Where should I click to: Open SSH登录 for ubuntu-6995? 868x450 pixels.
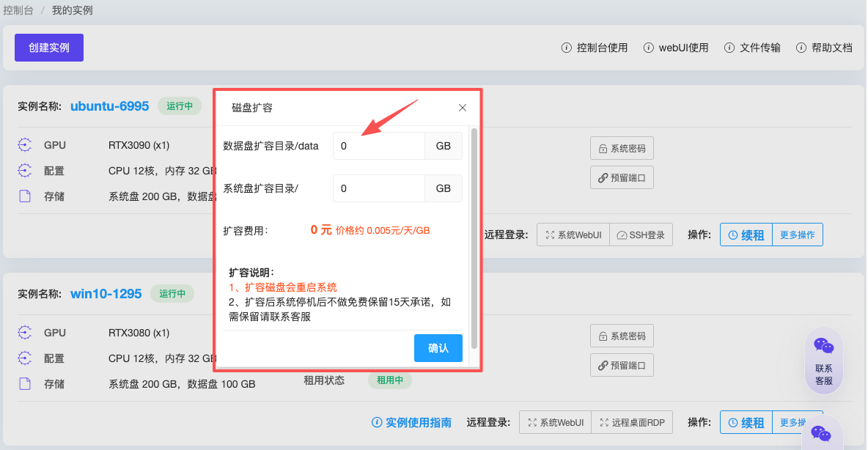pyautogui.click(x=641, y=235)
